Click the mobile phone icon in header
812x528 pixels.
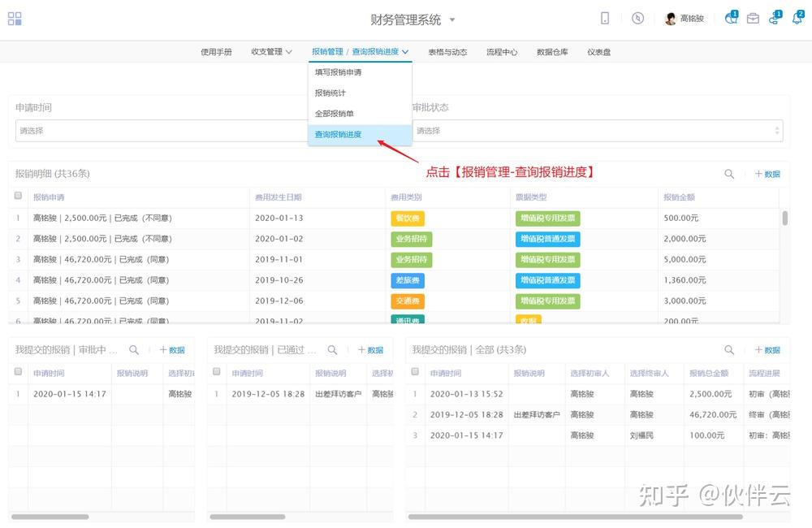tap(604, 18)
